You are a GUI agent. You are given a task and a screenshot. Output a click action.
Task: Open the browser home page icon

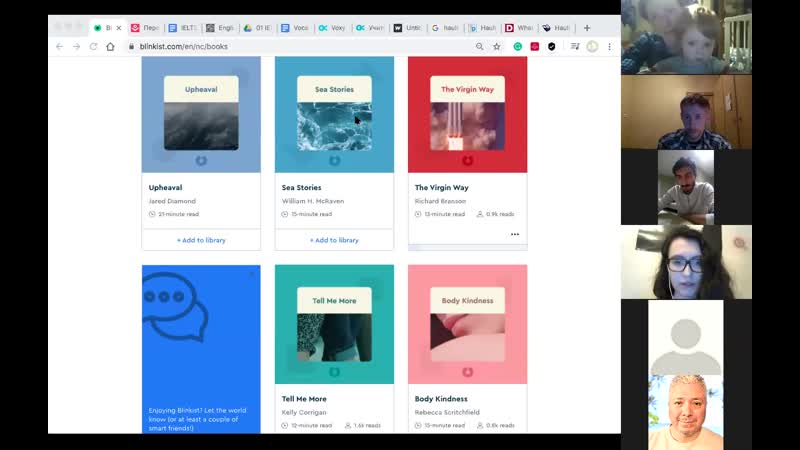(x=110, y=46)
